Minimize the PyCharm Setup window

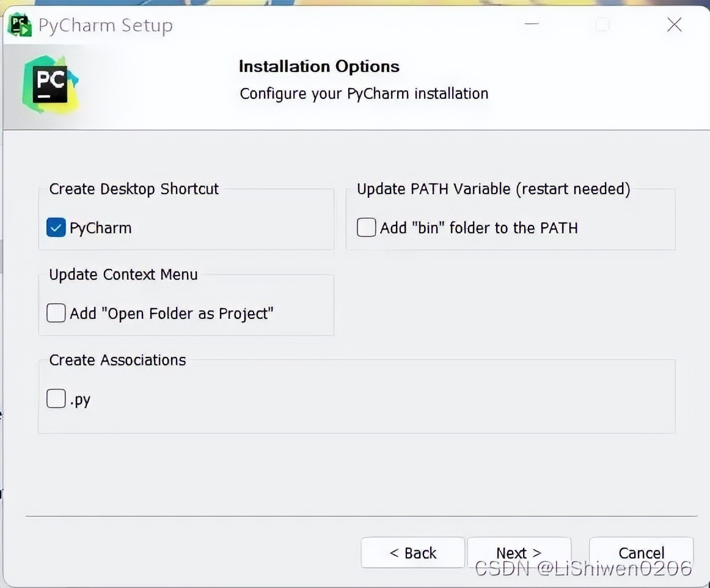[x=532, y=24]
